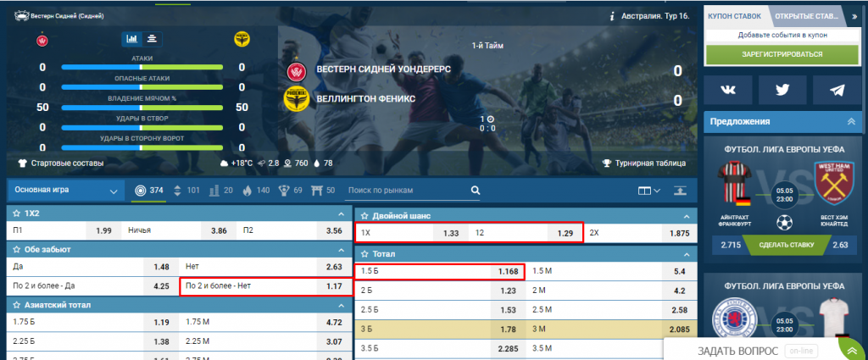Open the VK social network icon

click(x=728, y=90)
